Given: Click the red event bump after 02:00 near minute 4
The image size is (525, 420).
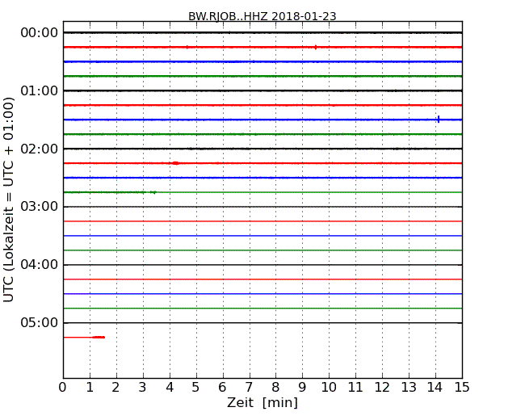Looking at the screenshot, I should [x=175, y=163].
